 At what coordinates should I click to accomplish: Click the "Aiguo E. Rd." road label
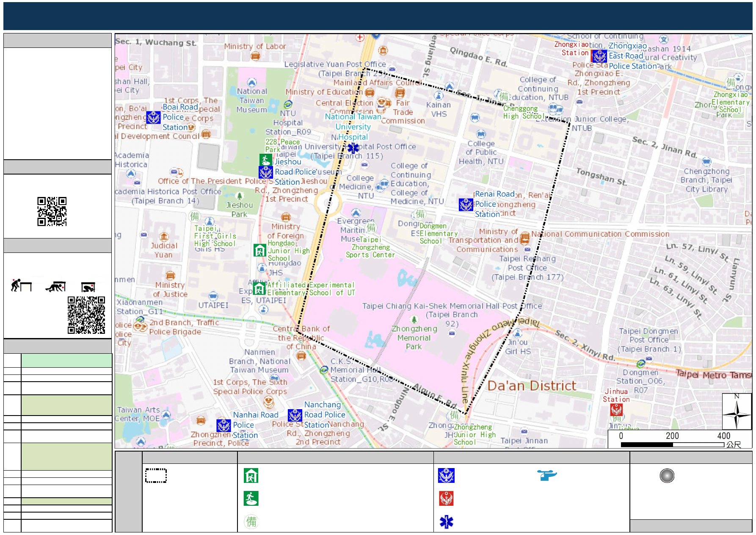pyautogui.click(x=435, y=395)
